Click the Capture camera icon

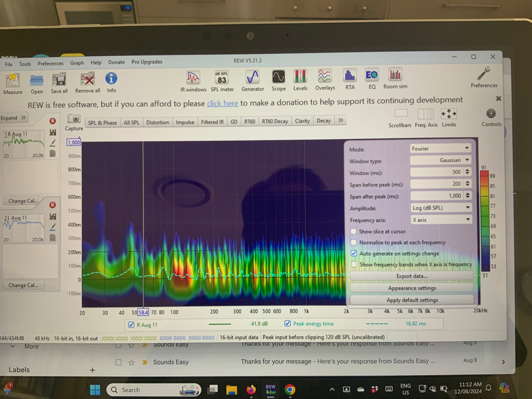(74, 119)
